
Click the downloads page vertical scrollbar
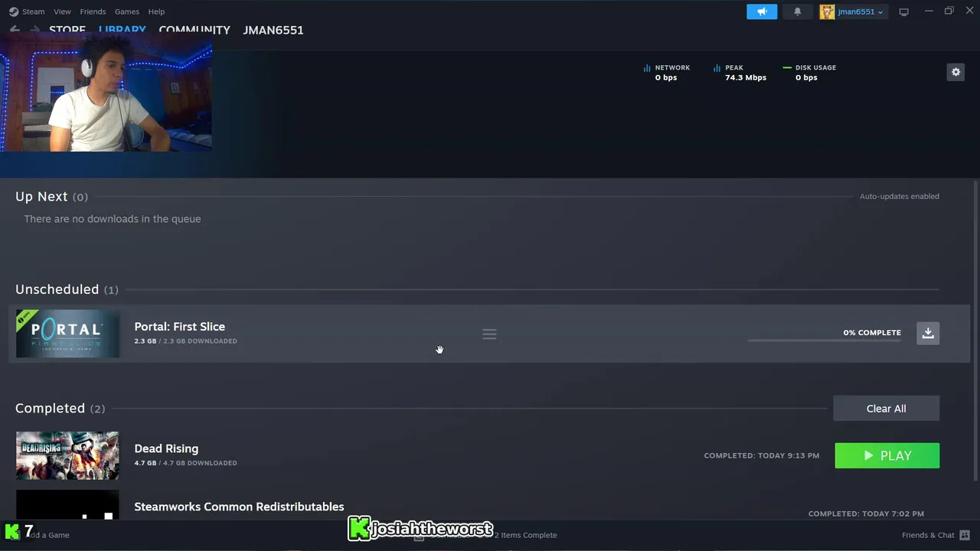pos(975,329)
